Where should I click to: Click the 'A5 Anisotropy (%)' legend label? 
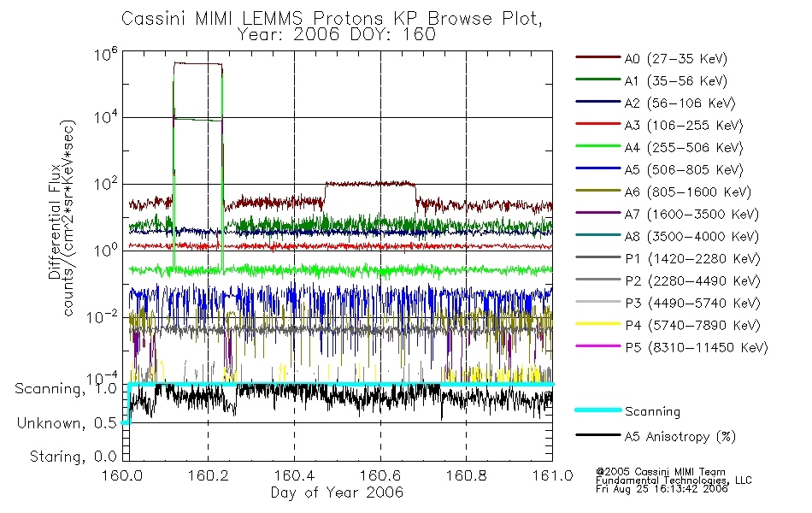coord(680,437)
